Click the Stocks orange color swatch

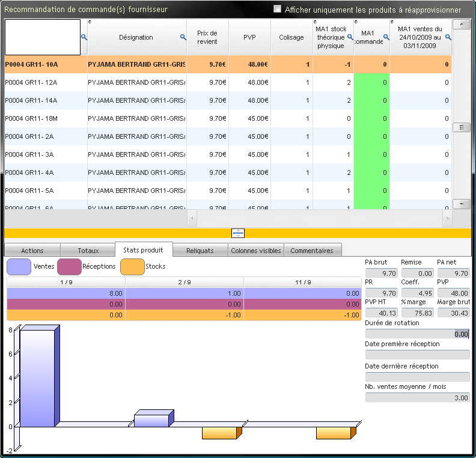point(132,266)
